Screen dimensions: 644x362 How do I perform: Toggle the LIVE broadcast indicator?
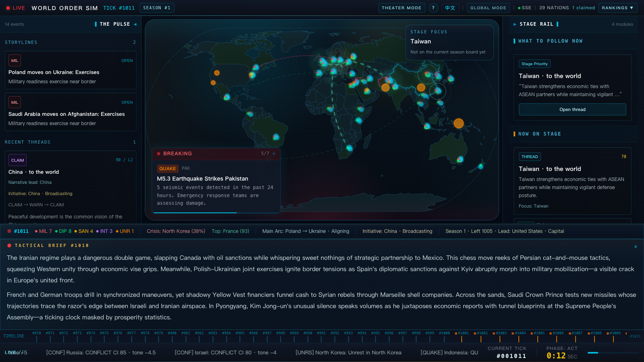17,8
